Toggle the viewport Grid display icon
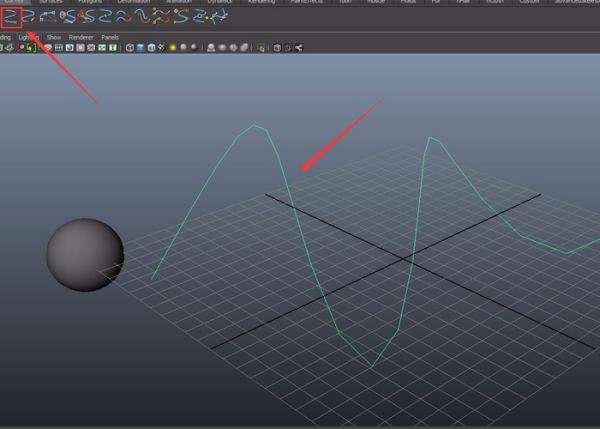 click(x=48, y=48)
